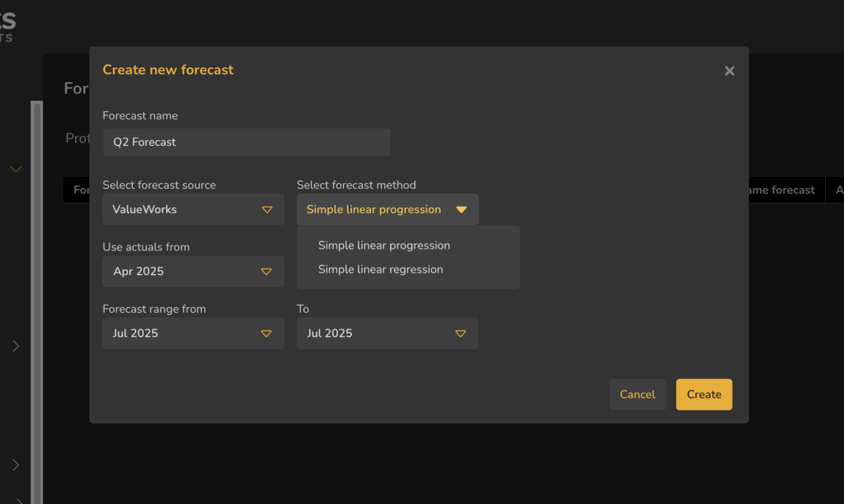Screen dimensions: 844x504
Task: Collapse the yellow down chevron in sidebar
Action: pyautogui.click(x=15, y=169)
